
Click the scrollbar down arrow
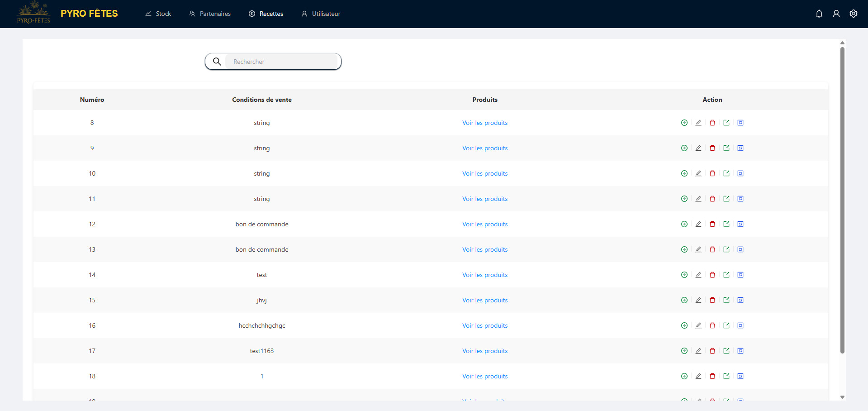tap(842, 397)
